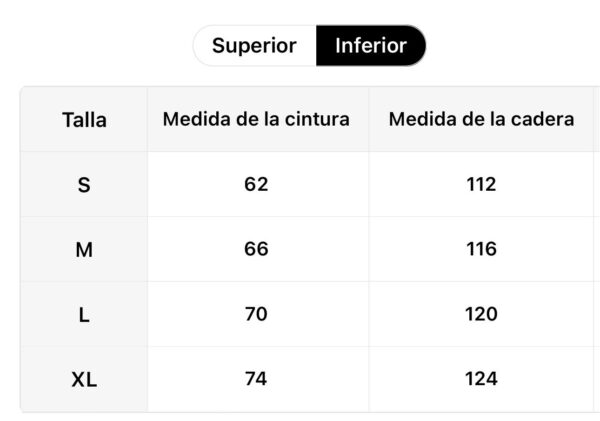The height and width of the screenshot is (421, 600).
Task: Select the S size row label
Action: coord(84,185)
